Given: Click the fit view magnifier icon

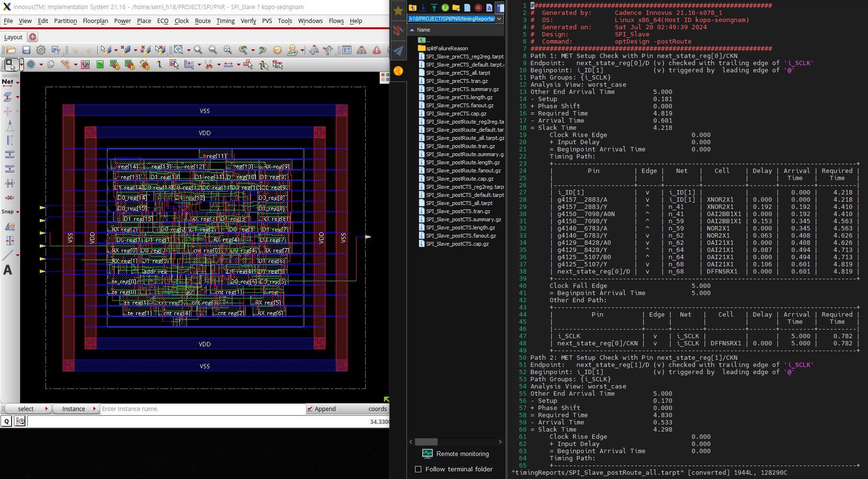Looking at the screenshot, I should [x=228, y=50].
